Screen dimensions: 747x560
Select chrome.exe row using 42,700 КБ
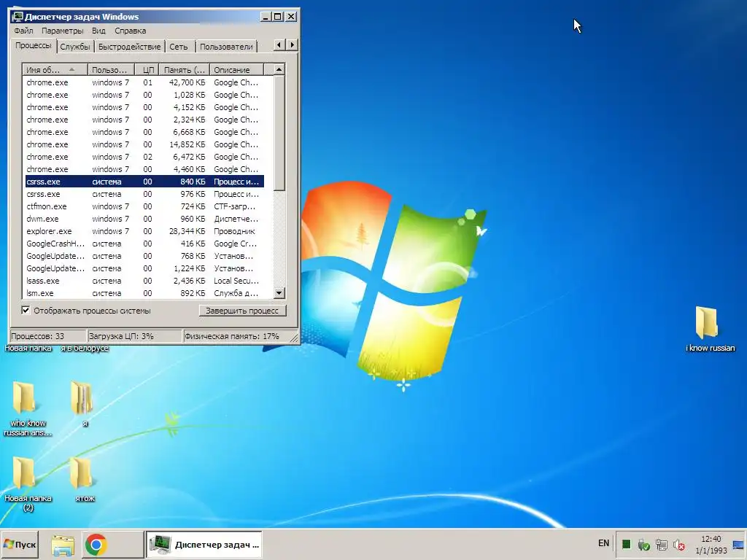[144, 82]
